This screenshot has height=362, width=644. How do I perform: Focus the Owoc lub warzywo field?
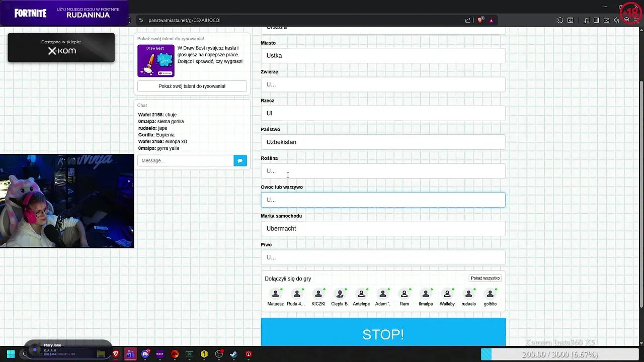(383, 200)
